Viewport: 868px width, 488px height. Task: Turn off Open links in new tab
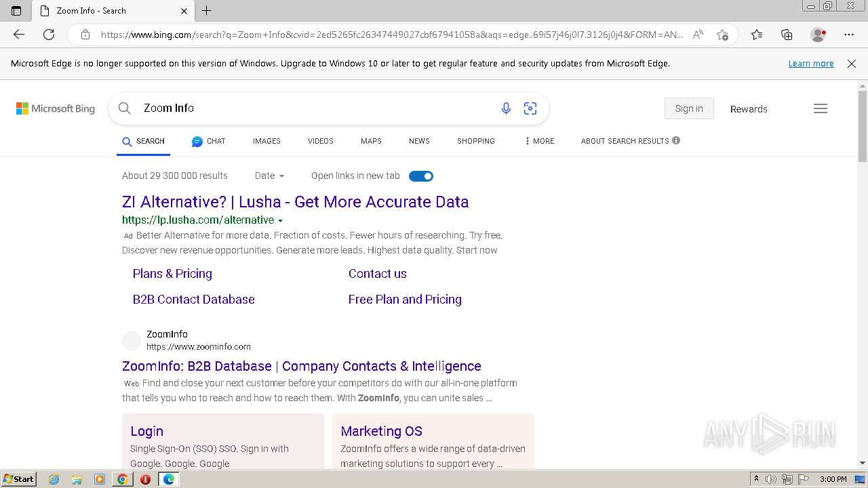[x=421, y=176]
